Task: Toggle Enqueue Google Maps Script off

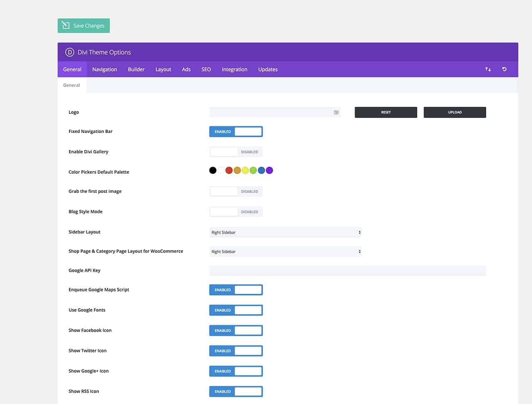Action: point(236,290)
